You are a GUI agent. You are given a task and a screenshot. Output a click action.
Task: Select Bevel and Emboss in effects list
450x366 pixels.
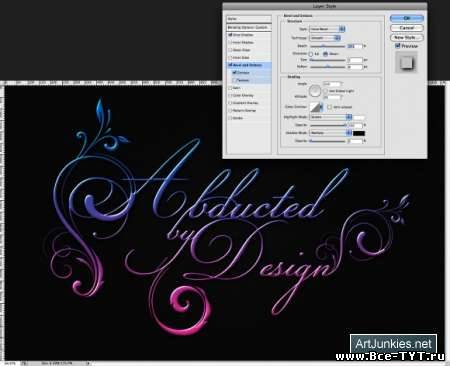249,65
